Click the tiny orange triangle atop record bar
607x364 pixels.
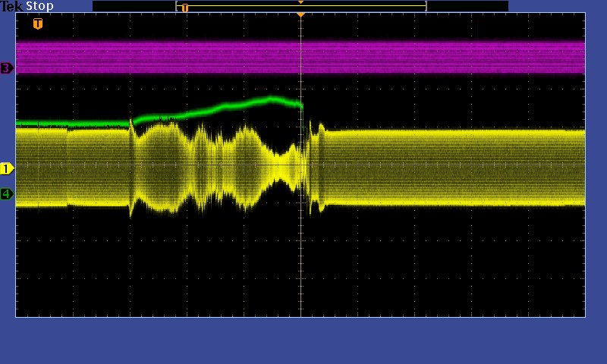[x=300, y=2]
